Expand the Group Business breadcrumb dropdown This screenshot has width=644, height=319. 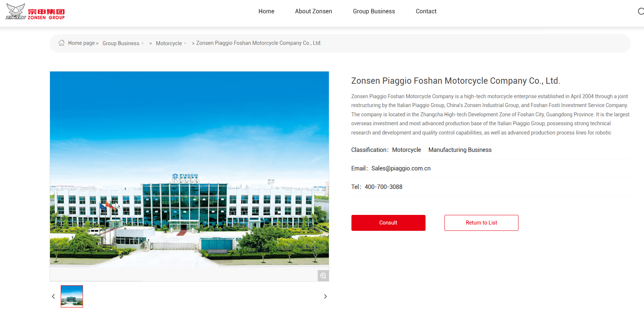click(143, 43)
